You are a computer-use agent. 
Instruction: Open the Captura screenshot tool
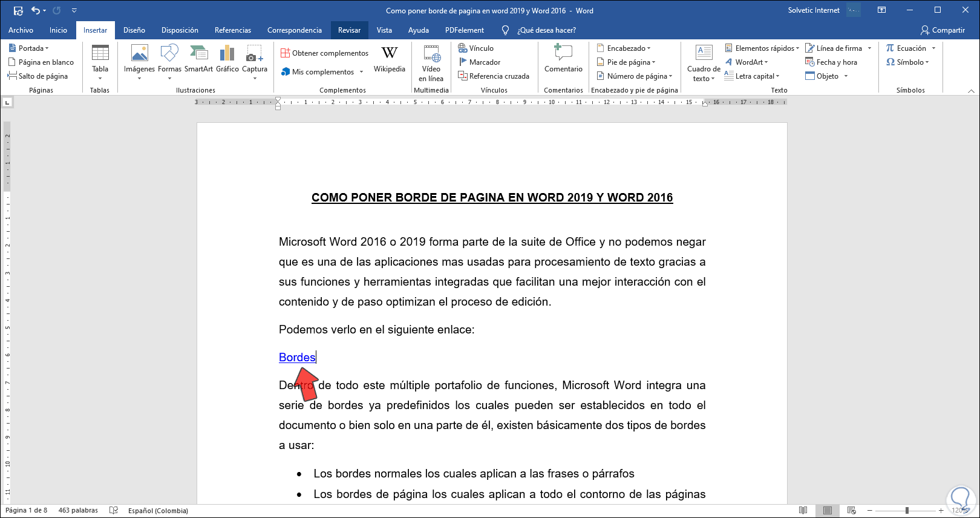click(x=255, y=63)
